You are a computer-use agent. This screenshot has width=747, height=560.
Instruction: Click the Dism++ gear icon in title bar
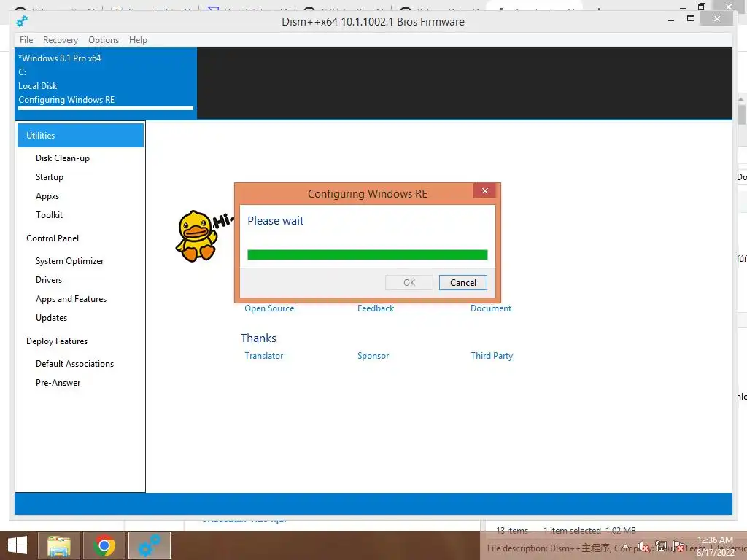point(22,21)
